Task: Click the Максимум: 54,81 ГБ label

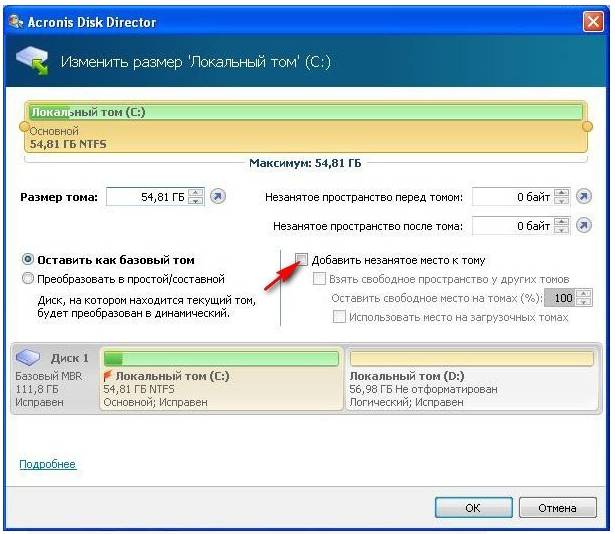Action: 306,163
